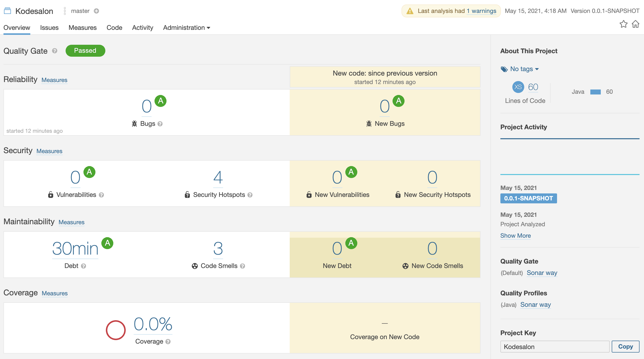Click the New Code Smells radioactive icon
644x359 pixels.
point(405,266)
